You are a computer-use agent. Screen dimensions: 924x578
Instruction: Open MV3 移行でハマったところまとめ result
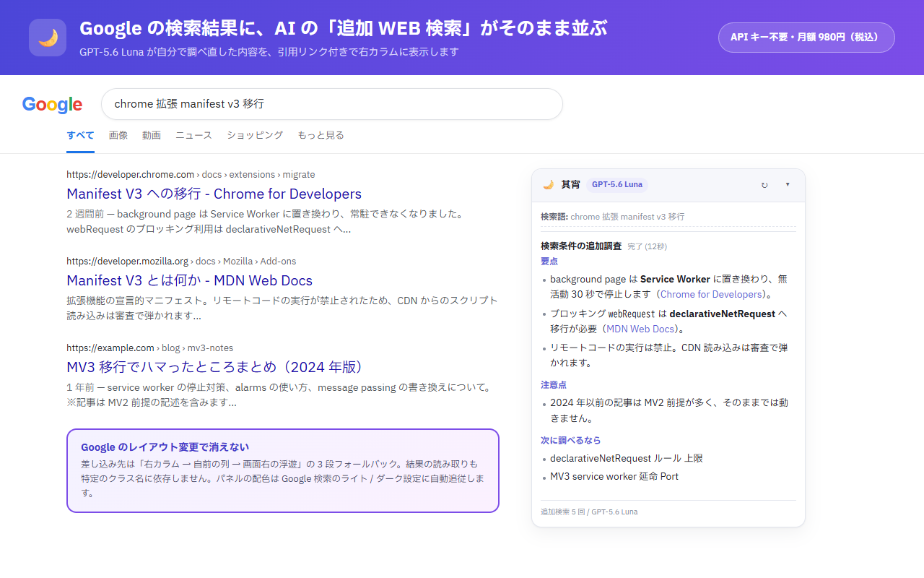tap(218, 367)
